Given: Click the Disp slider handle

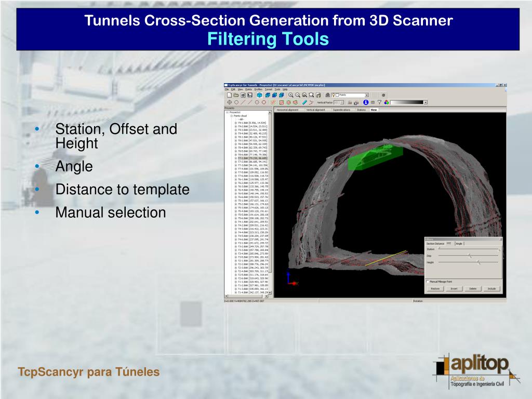Looking at the screenshot, I should pos(470,256).
